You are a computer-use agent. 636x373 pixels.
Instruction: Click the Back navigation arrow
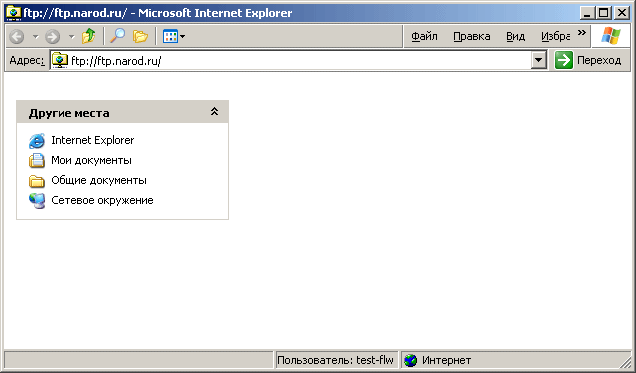point(17,36)
